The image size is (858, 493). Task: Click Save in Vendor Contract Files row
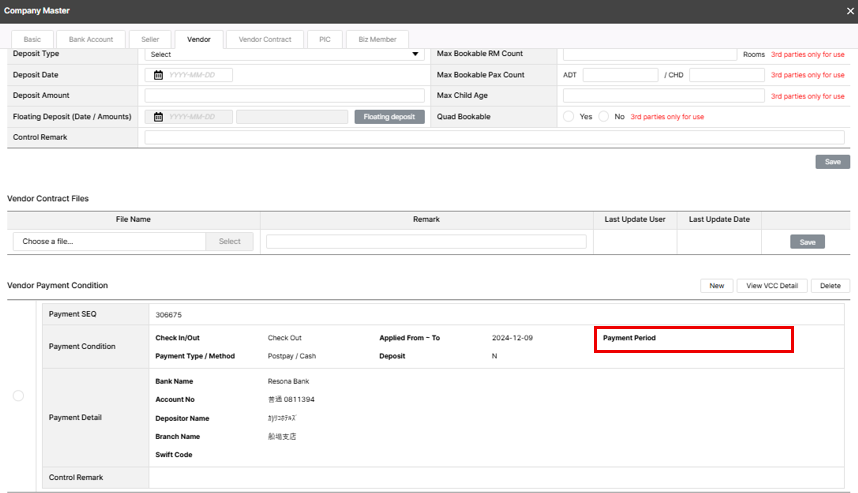click(807, 242)
